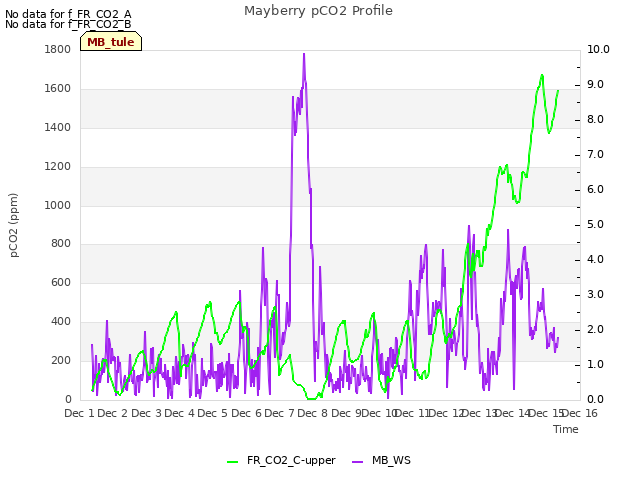Click the pCO2 (ppm) y-axis title
The width and height of the screenshot is (640, 480).
[14, 225]
